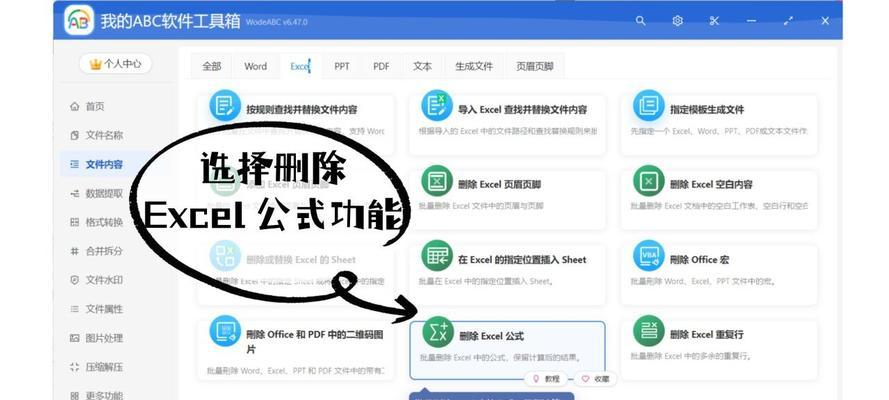
Task: Click 在 Excel 的指定位置插入 Sheet icon
Action: coord(437,256)
